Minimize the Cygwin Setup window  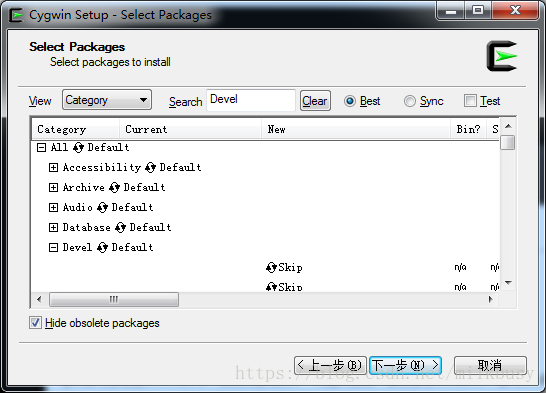point(451,11)
